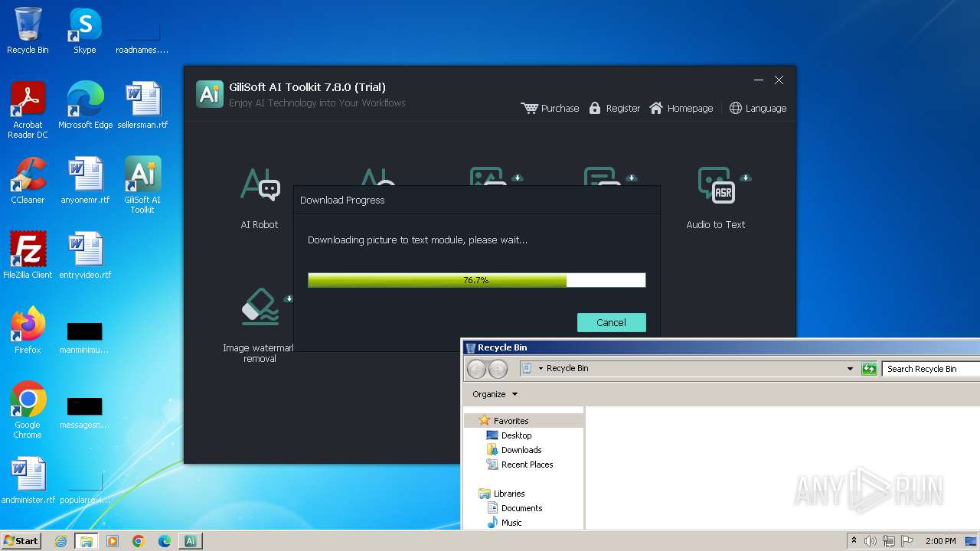This screenshot has height=551, width=980.
Task: Minimize the GiliSoft AI Toolkit window
Action: click(759, 80)
